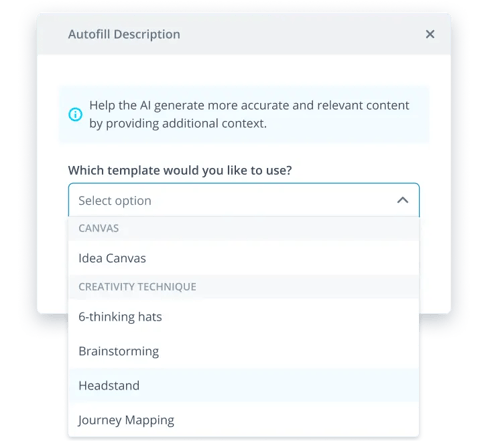This screenshot has height=441, width=488.
Task: Click the Autofill Description dialog title
Action: point(124,34)
